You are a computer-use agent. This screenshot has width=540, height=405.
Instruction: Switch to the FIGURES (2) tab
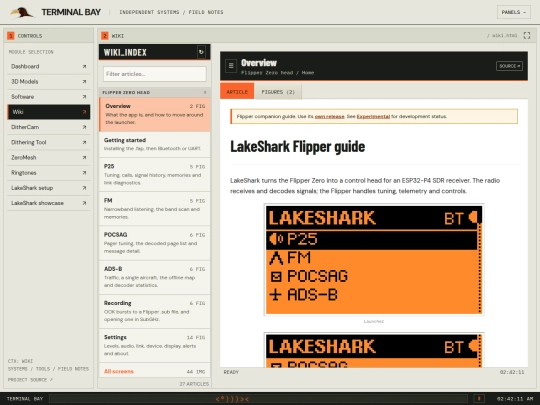tap(278, 92)
